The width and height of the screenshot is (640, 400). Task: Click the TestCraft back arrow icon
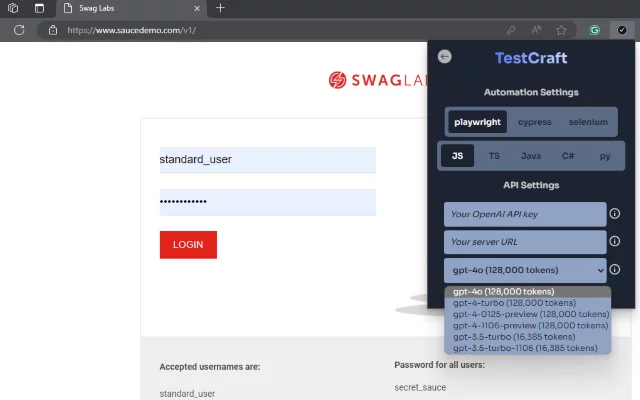tap(445, 57)
